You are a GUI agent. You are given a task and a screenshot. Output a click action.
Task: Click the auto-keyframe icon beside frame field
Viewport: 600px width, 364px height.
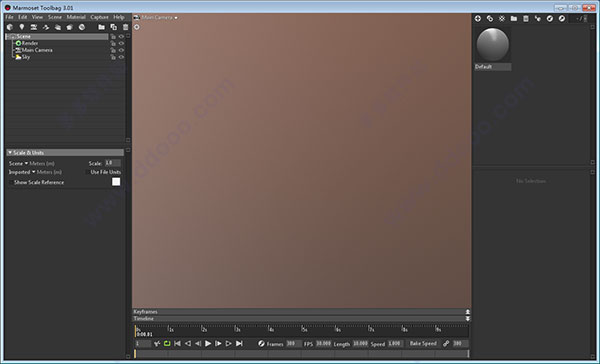[157, 344]
